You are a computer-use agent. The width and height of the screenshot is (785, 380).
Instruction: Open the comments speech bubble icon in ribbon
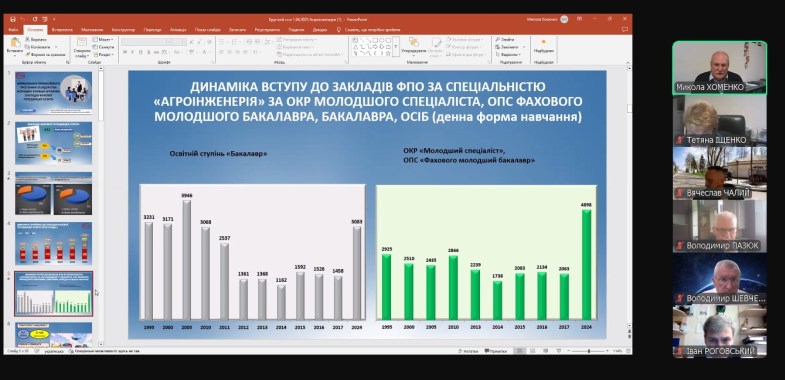pyautogui.click(x=626, y=30)
